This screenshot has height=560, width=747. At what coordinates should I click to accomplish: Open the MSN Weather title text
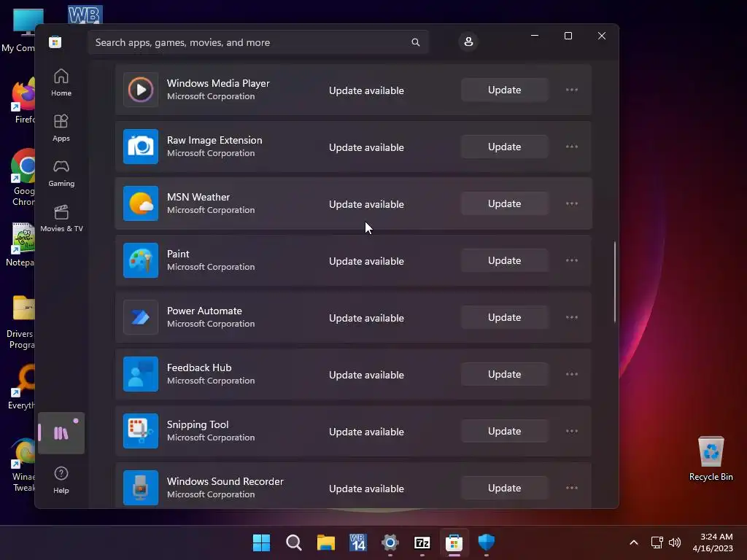pyautogui.click(x=198, y=197)
